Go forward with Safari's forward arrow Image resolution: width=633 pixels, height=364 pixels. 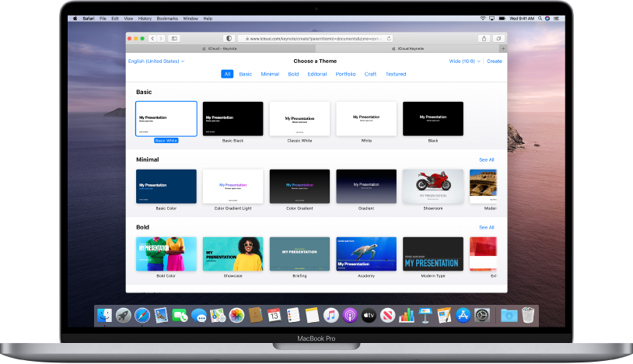tap(161, 38)
